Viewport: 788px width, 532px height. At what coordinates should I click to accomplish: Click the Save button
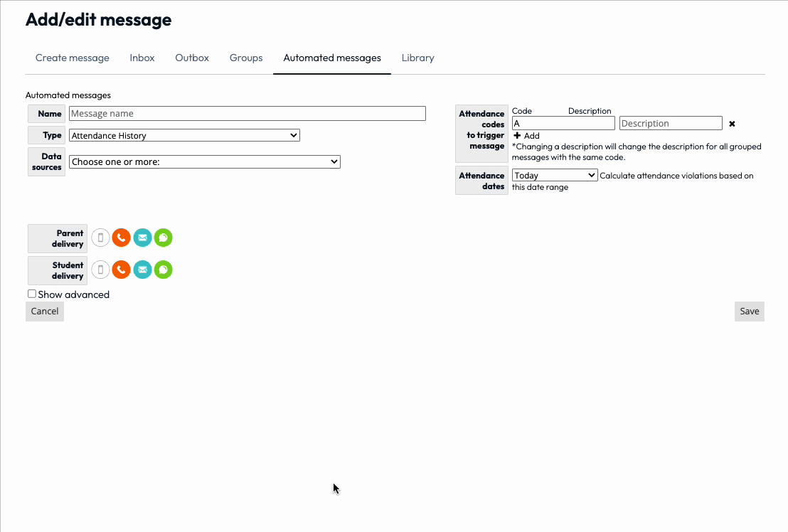[749, 311]
